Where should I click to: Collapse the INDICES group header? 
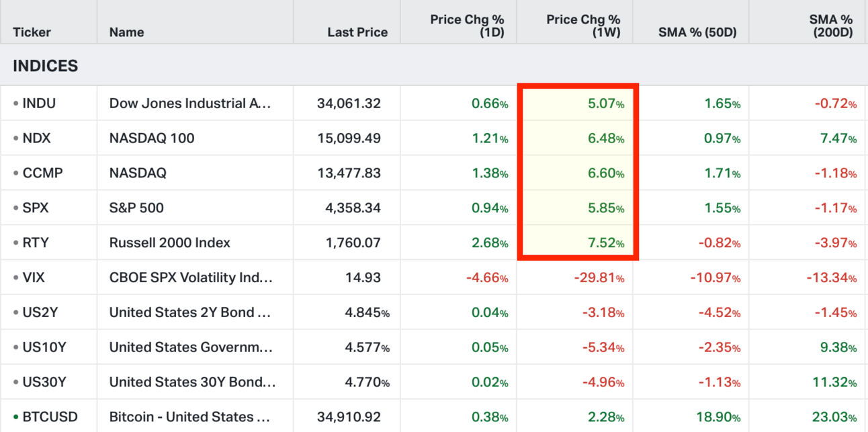coord(46,66)
